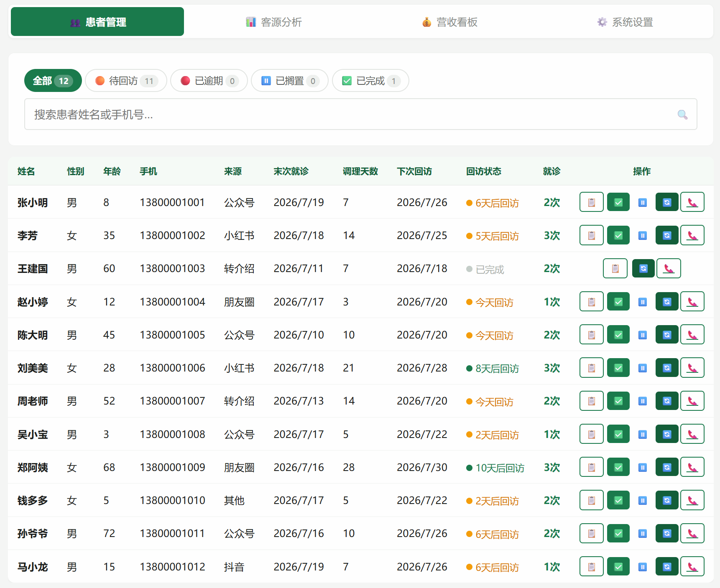Select the 全部 filter chip
Image resolution: width=720 pixels, height=588 pixels.
[x=53, y=81]
